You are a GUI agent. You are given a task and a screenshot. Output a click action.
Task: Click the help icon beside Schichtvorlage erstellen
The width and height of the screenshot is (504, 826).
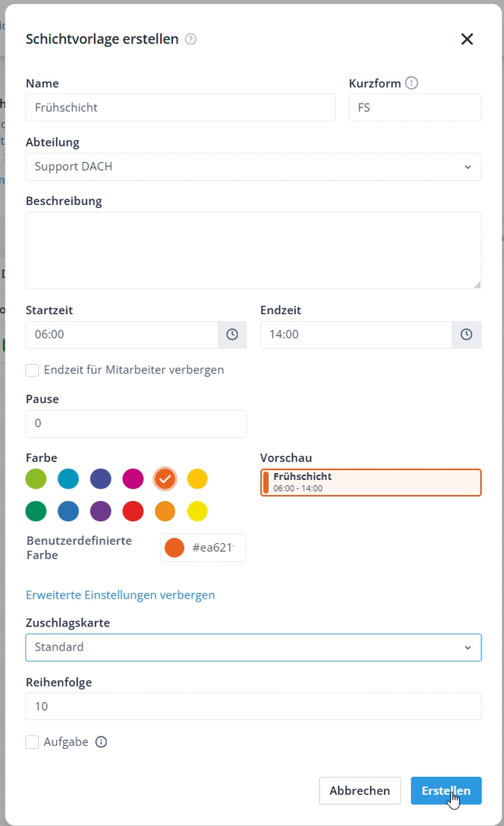click(x=191, y=39)
